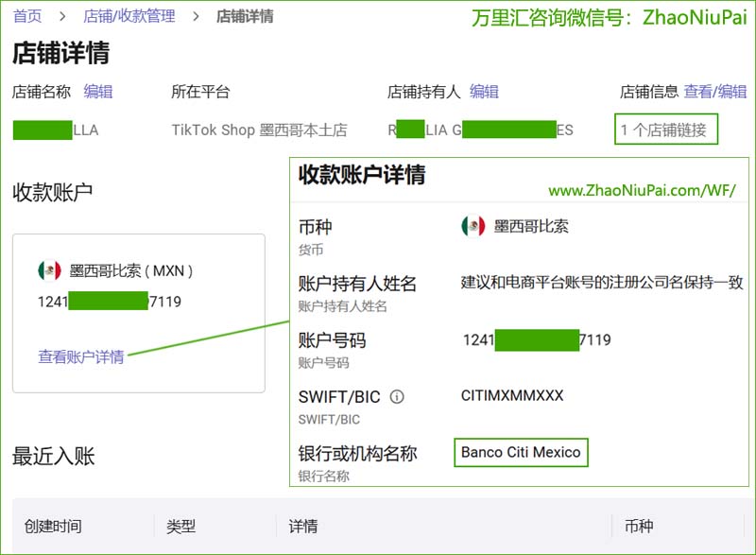Screen dimensions: 756x555
Task: Click the 类型 column header
Action: click(180, 527)
